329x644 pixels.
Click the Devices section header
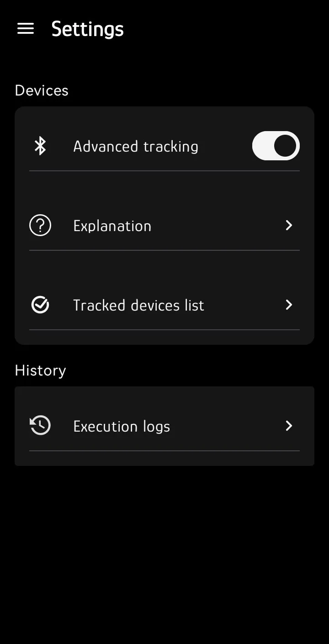[x=42, y=90]
